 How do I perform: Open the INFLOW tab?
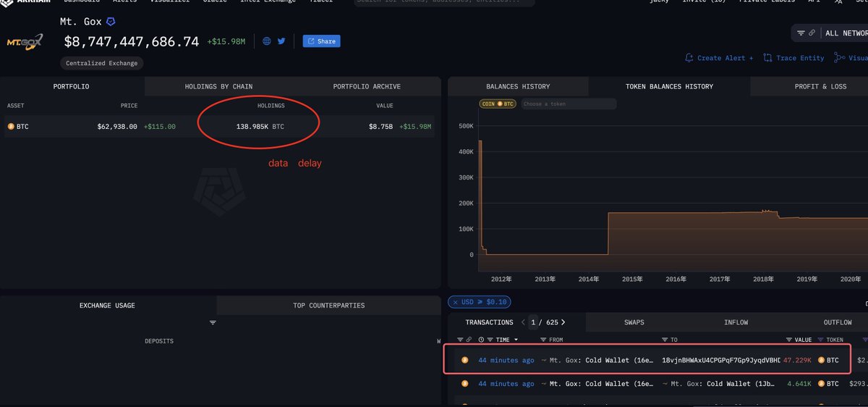[736, 322]
